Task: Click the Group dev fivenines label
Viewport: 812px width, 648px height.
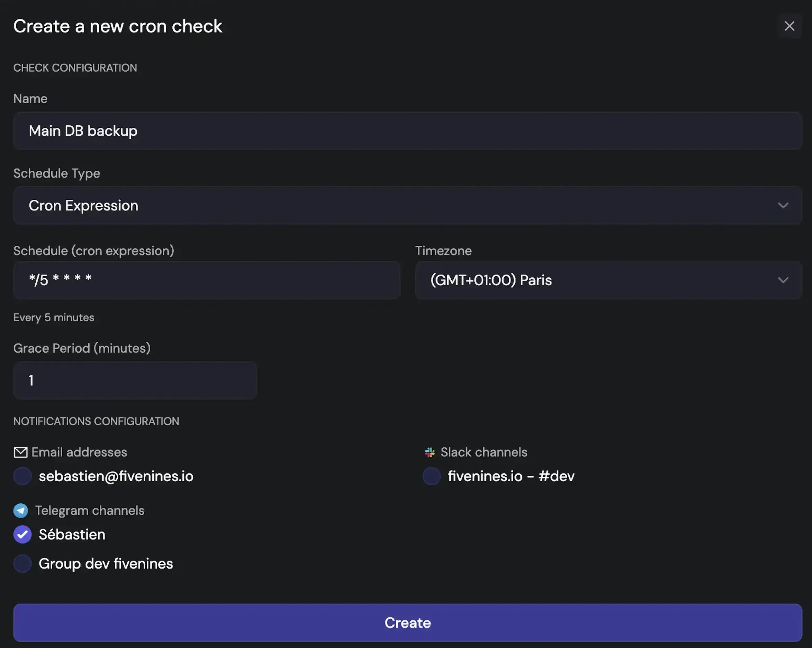Action: pos(106,564)
